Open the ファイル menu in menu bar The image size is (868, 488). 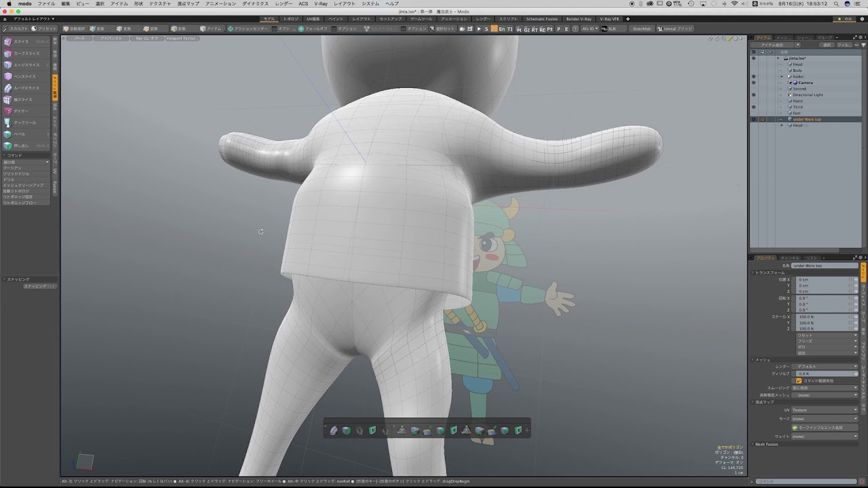pos(46,3)
